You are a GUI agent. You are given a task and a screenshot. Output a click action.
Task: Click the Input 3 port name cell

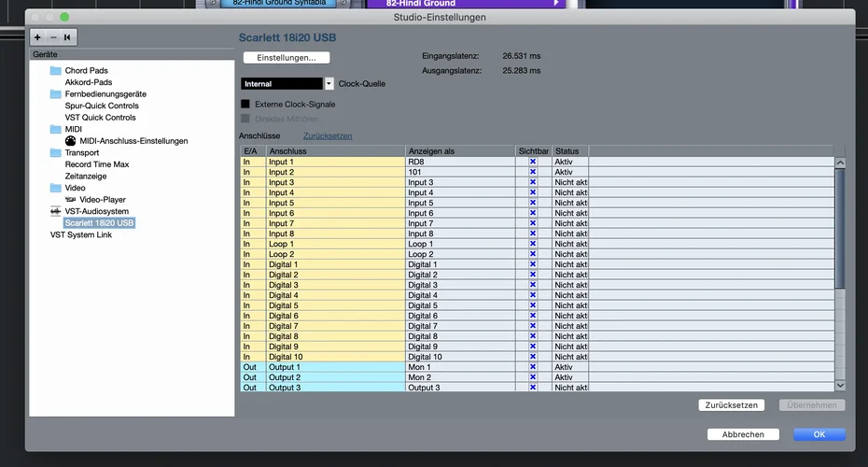coord(335,182)
